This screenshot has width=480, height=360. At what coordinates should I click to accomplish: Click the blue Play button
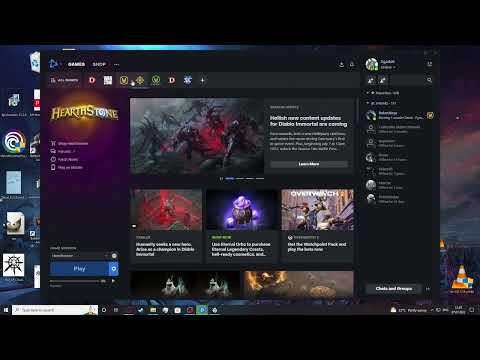79,269
